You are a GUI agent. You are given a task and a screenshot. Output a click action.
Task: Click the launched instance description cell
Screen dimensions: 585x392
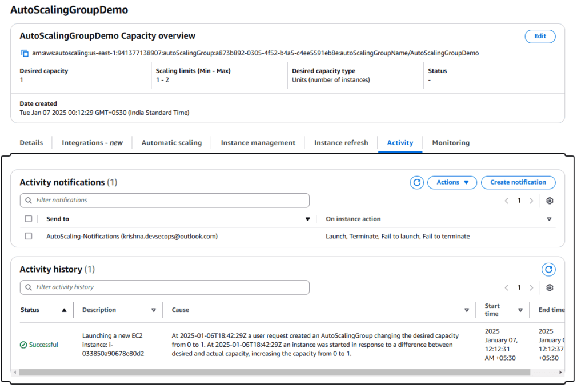(113, 345)
